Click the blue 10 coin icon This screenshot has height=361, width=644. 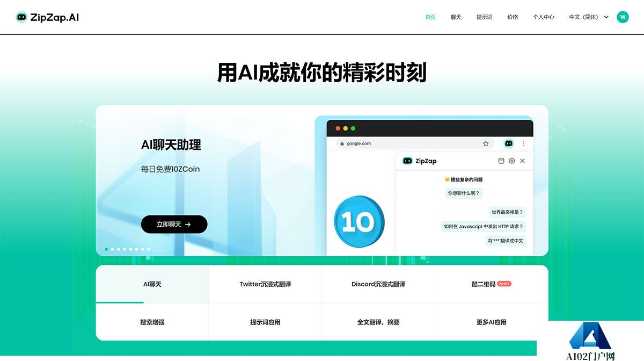358,222
